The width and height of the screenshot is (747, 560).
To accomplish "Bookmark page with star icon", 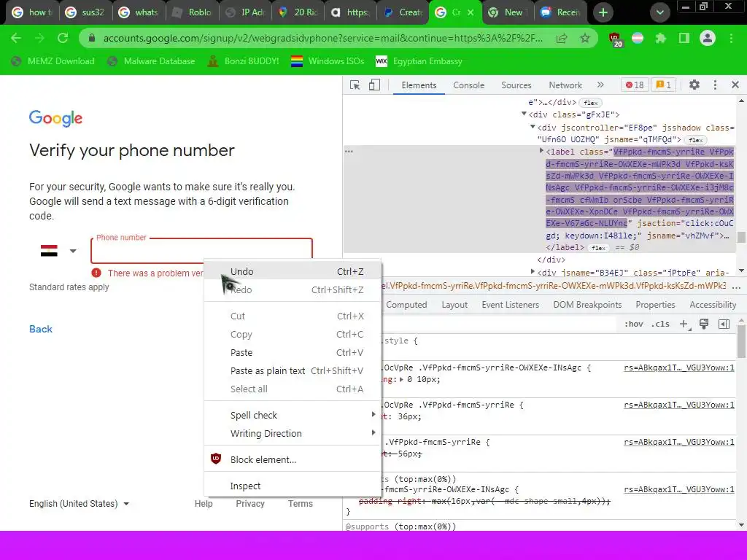I will (585, 38).
